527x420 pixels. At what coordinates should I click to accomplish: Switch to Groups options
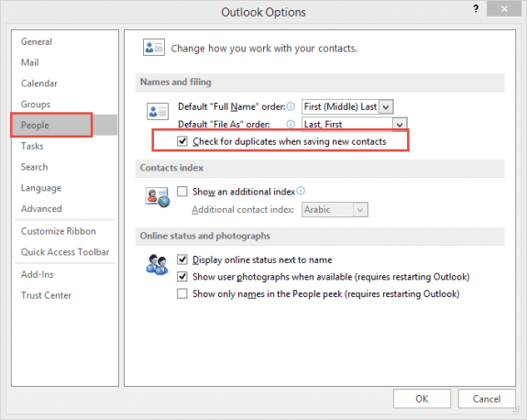click(x=36, y=105)
